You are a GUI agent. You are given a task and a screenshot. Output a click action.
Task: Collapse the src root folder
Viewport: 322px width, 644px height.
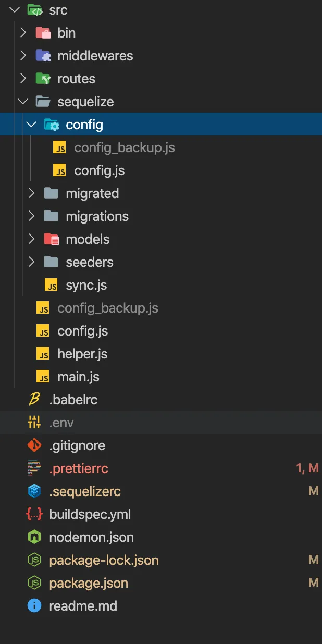coord(15,10)
